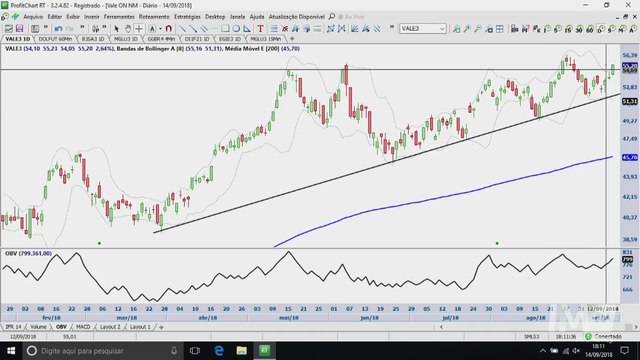This screenshot has height=360, width=640.
Task: Select the parallel channel lines tool
Action: pyautogui.click(x=204, y=29)
